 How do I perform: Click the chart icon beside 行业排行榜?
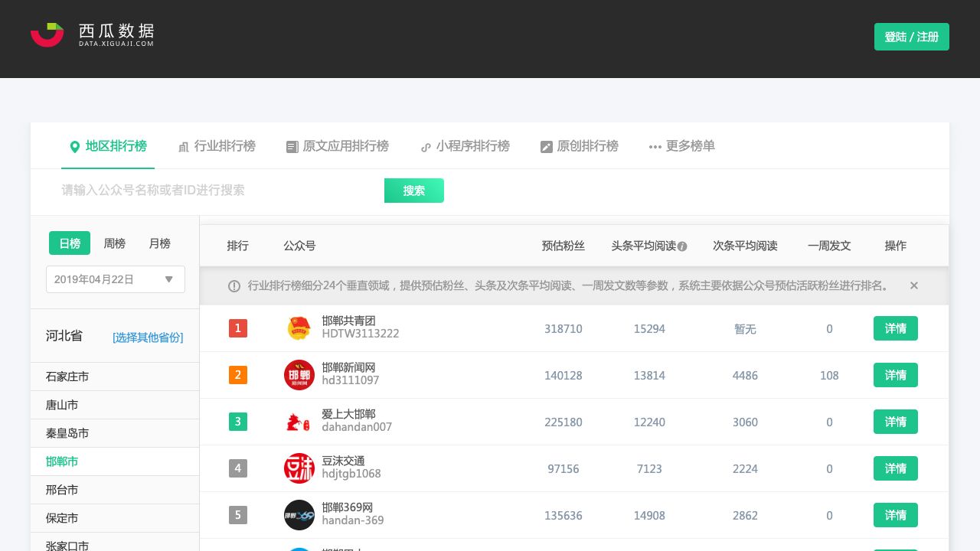click(184, 147)
